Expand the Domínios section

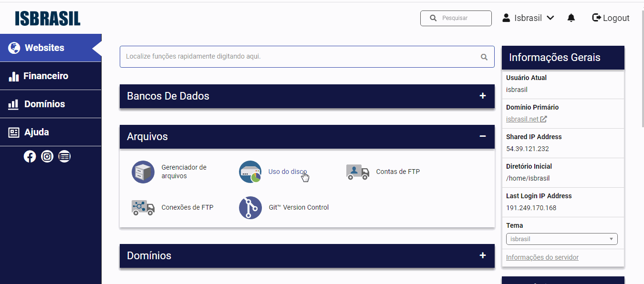pos(482,256)
